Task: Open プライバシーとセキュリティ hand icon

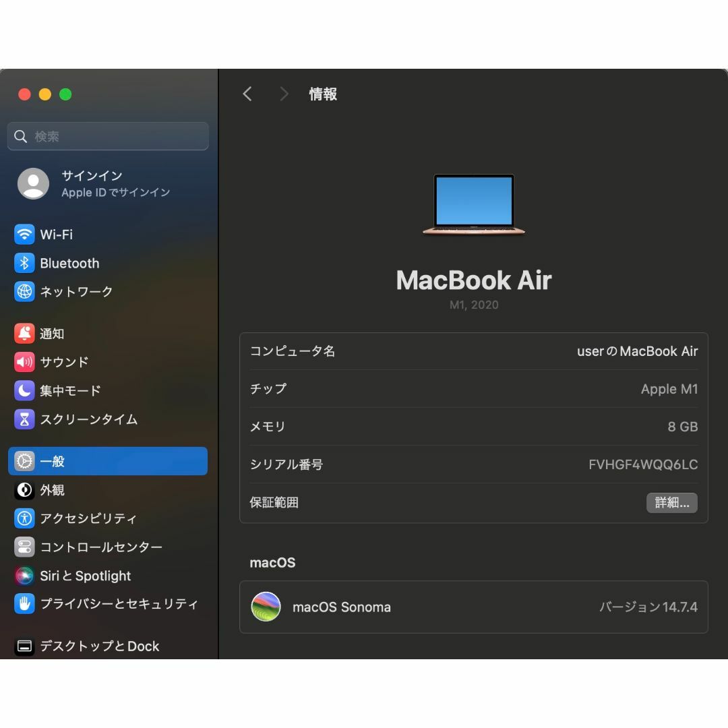Action: pyautogui.click(x=24, y=603)
